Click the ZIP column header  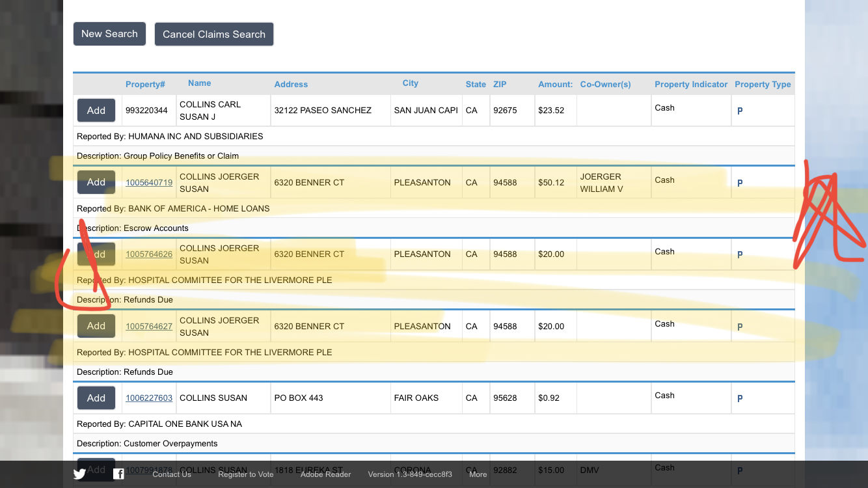(x=500, y=85)
